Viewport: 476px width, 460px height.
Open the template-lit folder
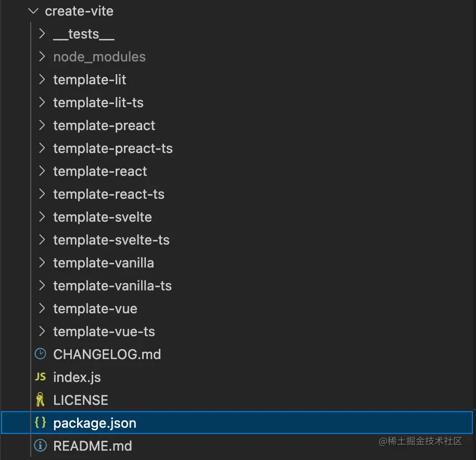pyautogui.click(x=90, y=80)
